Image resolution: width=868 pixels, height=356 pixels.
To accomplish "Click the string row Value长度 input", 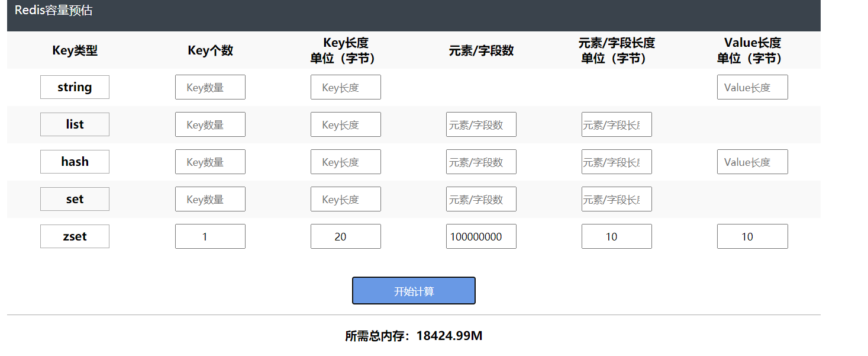I will point(753,87).
